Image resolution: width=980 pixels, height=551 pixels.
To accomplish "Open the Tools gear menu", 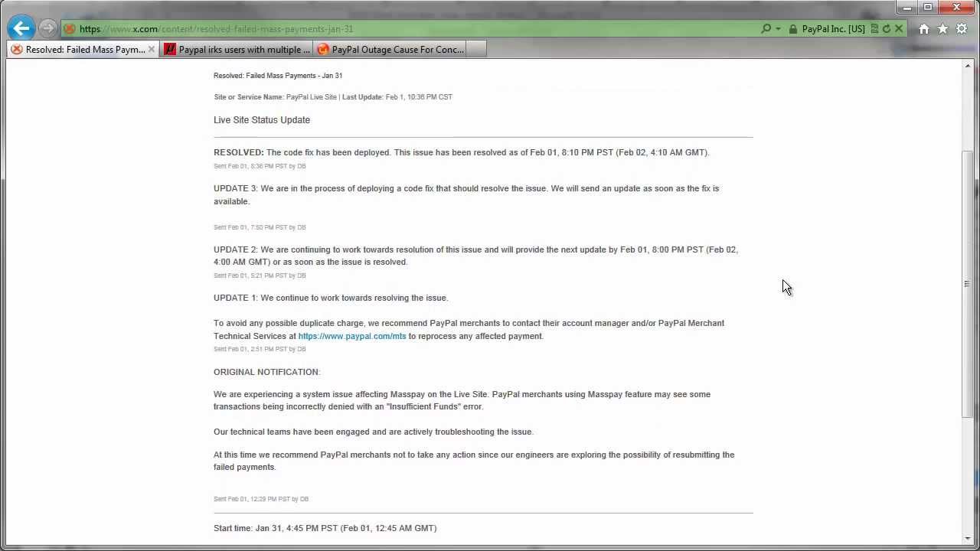I will 962,29.
